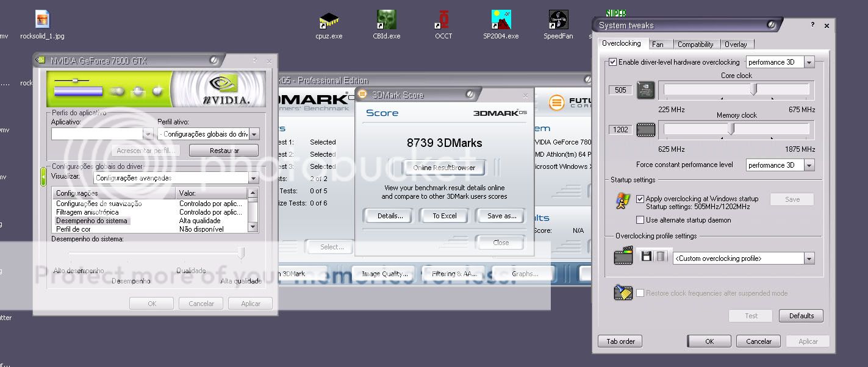Click the pin icon in 3DMark Score title bar
The height and width of the screenshot is (367, 868).
[x=470, y=94]
